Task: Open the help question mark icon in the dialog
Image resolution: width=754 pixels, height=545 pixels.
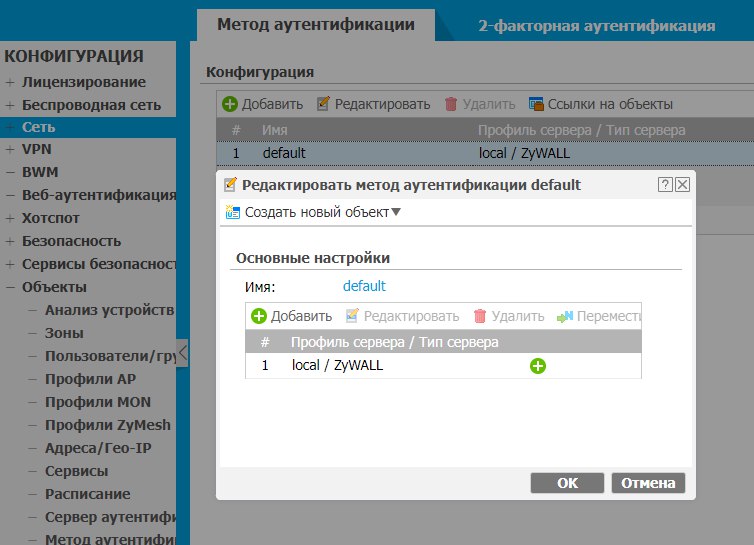Action: point(665,185)
